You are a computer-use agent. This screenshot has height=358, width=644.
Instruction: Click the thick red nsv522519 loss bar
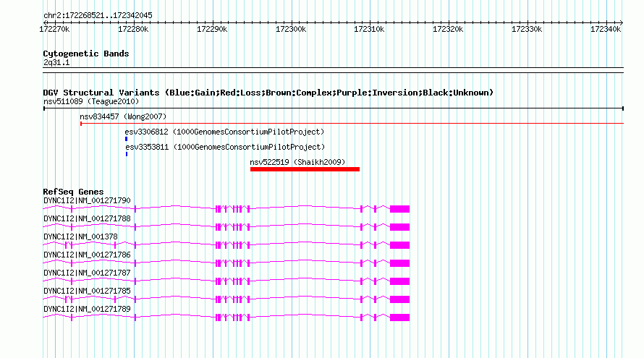click(x=305, y=169)
